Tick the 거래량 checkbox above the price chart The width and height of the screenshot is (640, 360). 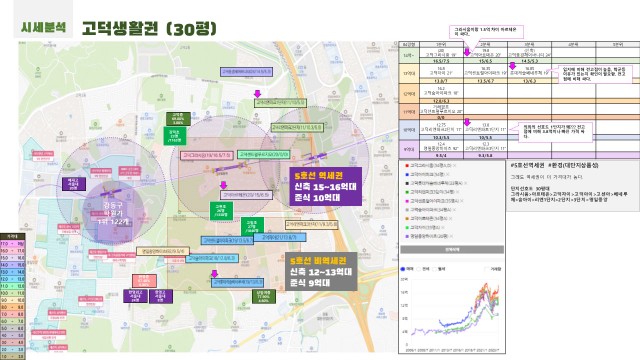(486, 269)
